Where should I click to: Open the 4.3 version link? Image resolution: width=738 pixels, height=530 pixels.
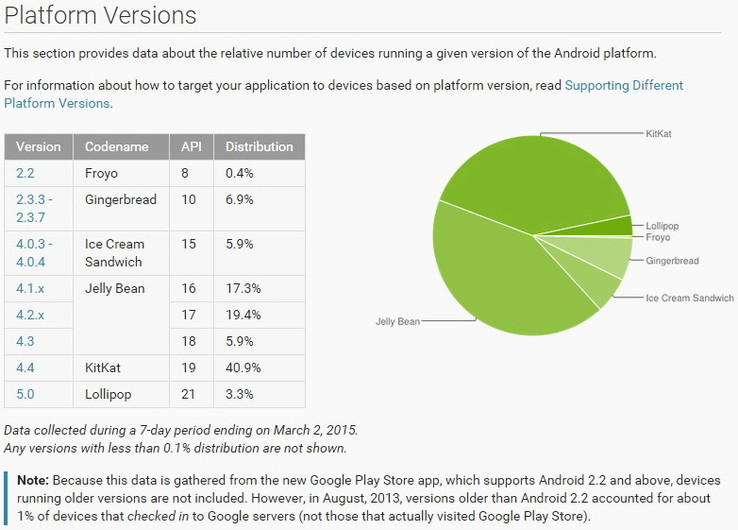point(25,341)
